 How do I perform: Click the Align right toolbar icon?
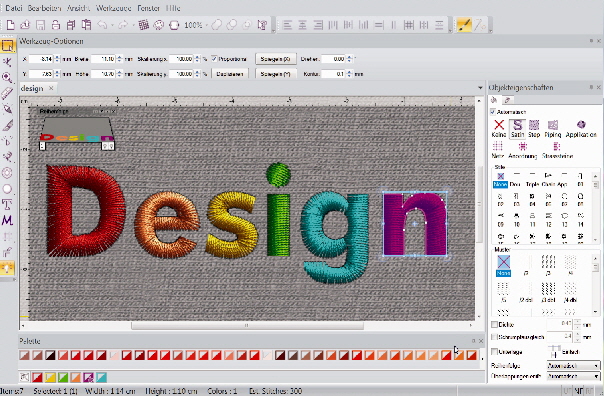318,25
